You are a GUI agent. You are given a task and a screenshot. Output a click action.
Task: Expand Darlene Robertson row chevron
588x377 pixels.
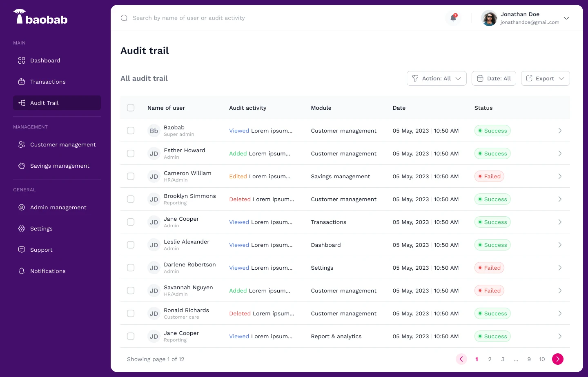[x=560, y=268]
